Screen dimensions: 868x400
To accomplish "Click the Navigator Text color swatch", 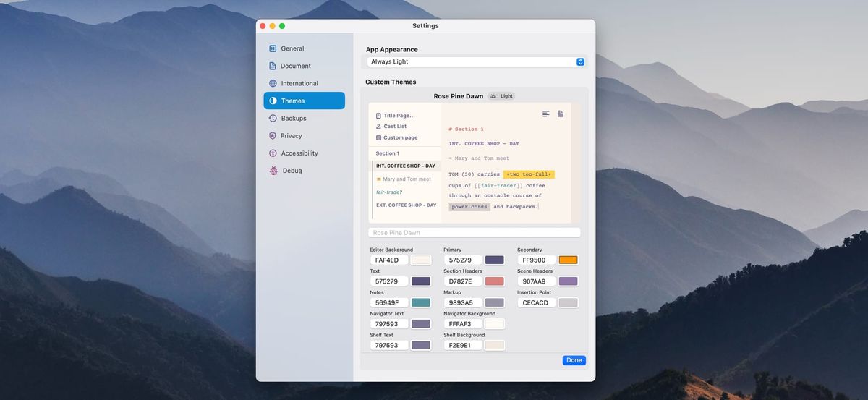I will point(421,324).
